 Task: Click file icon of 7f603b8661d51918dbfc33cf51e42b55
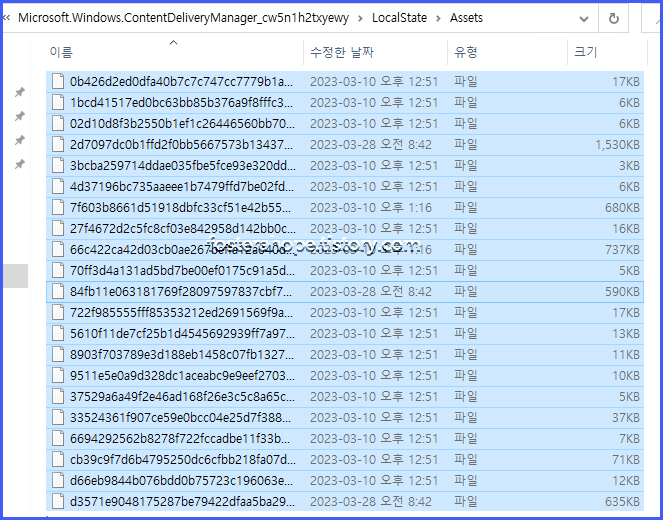pyautogui.click(x=58, y=208)
